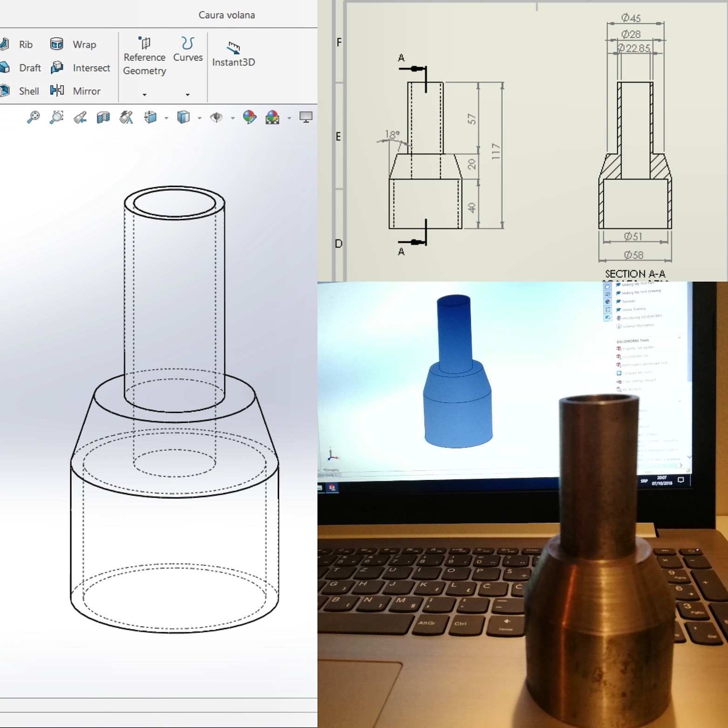Click the Dynamic Annotation Views icon
The height and width of the screenshot is (728, 728).
tap(126, 117)
